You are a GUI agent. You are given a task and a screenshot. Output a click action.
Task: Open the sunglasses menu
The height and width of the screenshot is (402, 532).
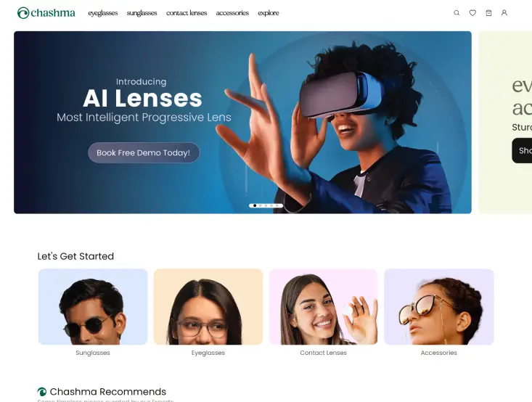click(142, 13)
